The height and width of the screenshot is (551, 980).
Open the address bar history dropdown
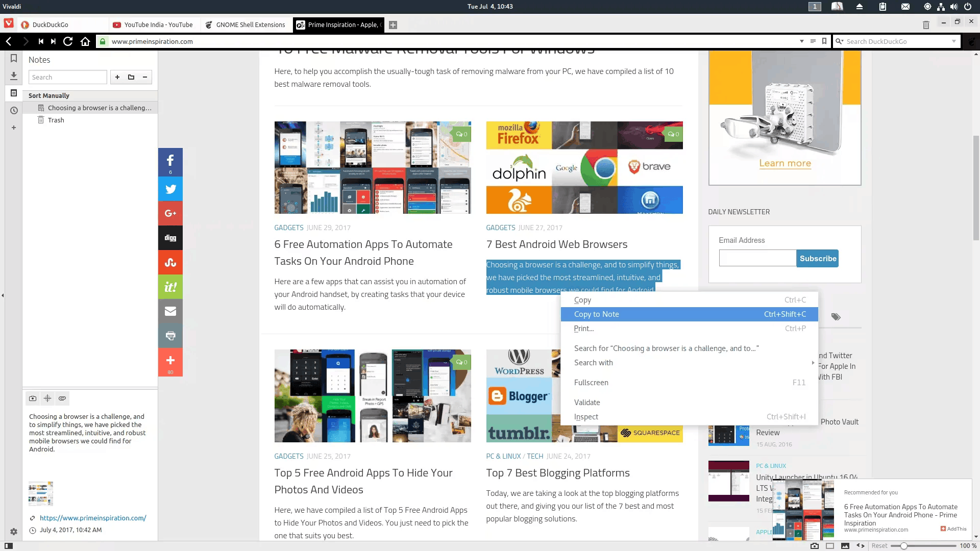[801, 41]
